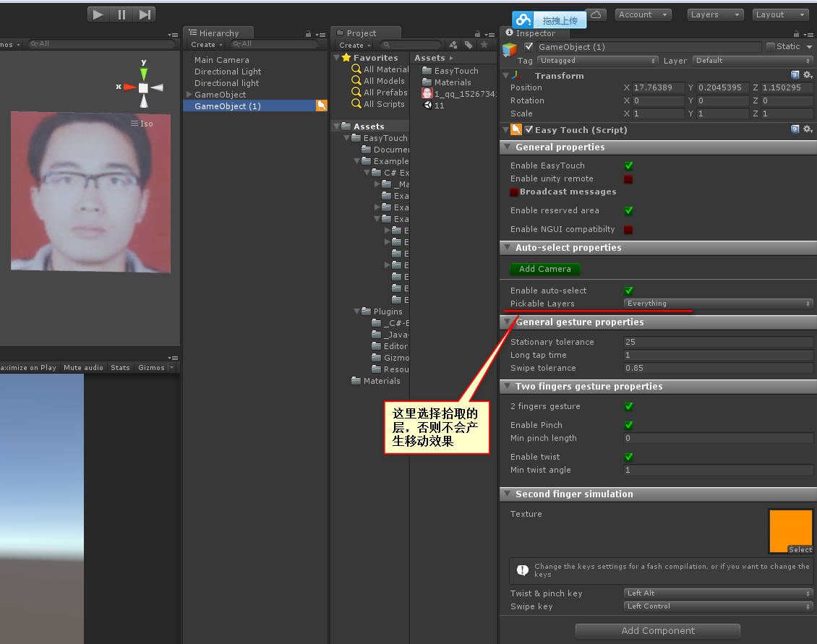Toggle Iso projection label in scene
The width and height of the screenshot is (817, 644).
point(142,124)
